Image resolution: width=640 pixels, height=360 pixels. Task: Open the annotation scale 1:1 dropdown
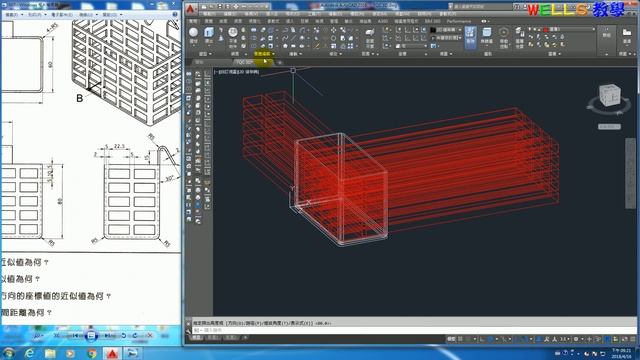[x=564, y=339]
